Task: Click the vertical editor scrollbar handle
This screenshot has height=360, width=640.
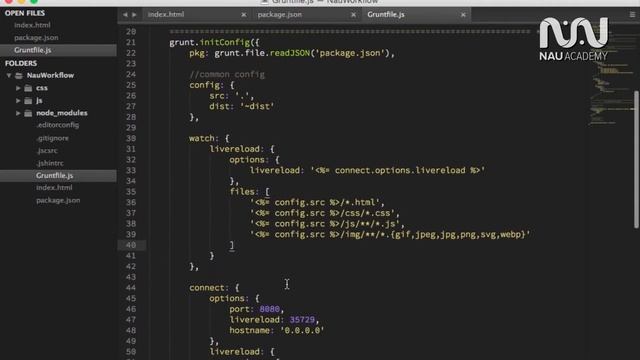Action: 636,159
